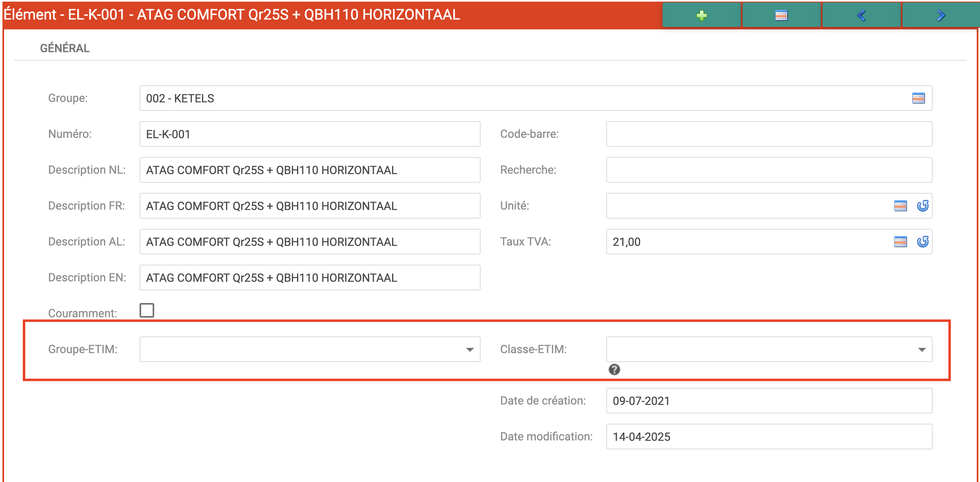Click the Taux TVA label
The height and width of the screenshot is (482, 980).
(525, 241)
